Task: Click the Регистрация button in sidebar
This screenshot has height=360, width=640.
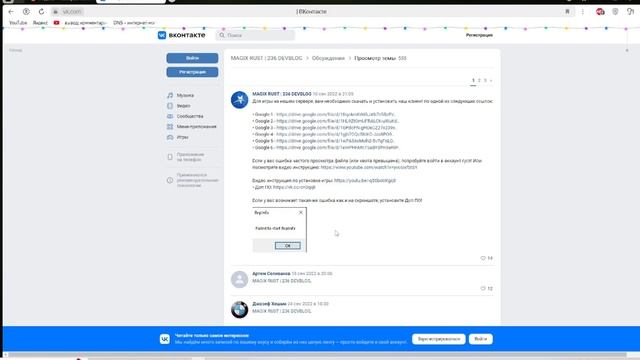Action: [192, 72]
